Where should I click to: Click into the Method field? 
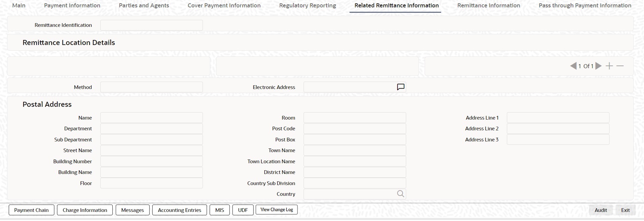152,87
